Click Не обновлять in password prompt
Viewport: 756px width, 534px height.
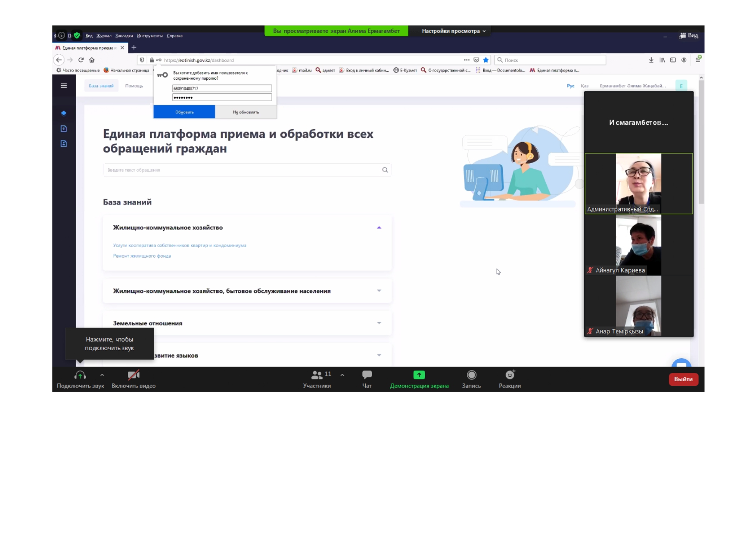[x=246, y=112]
